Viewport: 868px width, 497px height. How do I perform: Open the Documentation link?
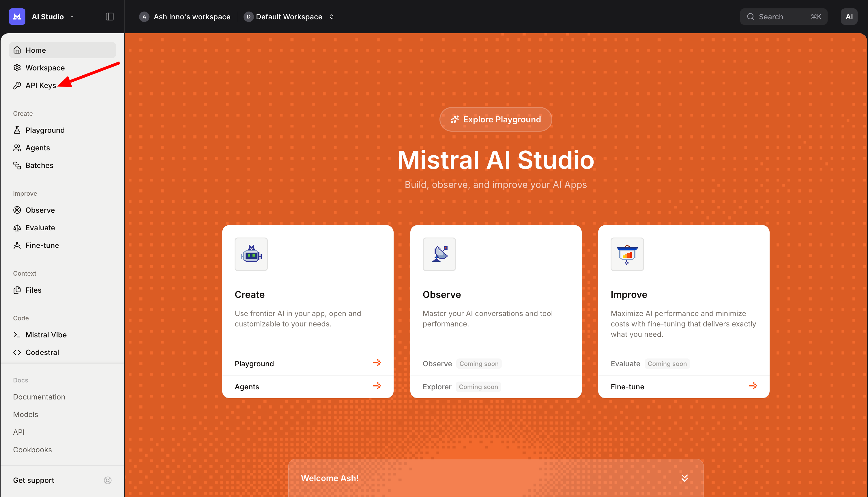(39, 397)
